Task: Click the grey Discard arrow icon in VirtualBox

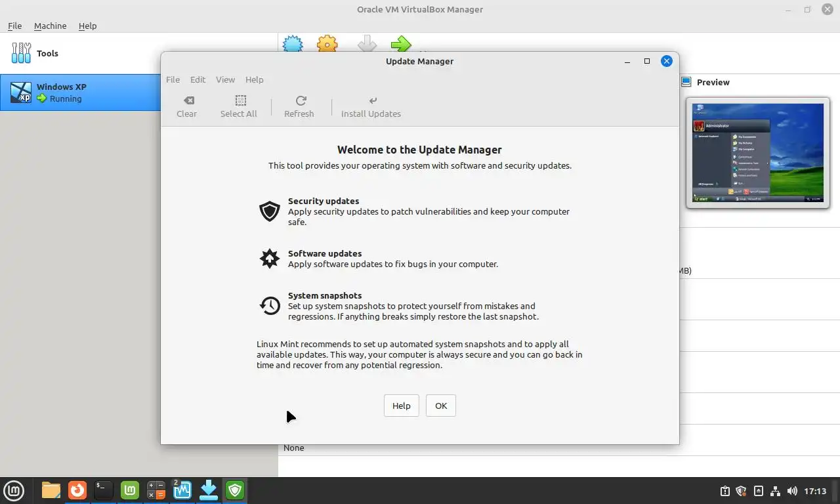Action: click(x=367, y=45)
